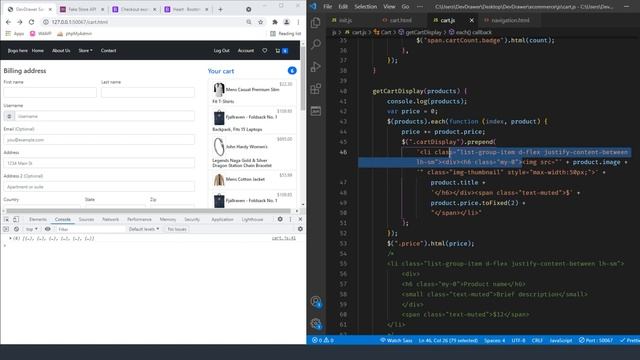Toggle DevTools device toolbar icon
The width and height of the screenshot is (640, 360).
16,219
